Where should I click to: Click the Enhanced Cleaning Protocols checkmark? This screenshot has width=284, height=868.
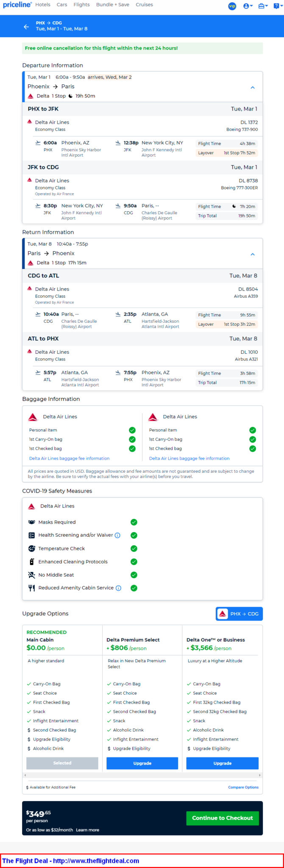[134, 562]
